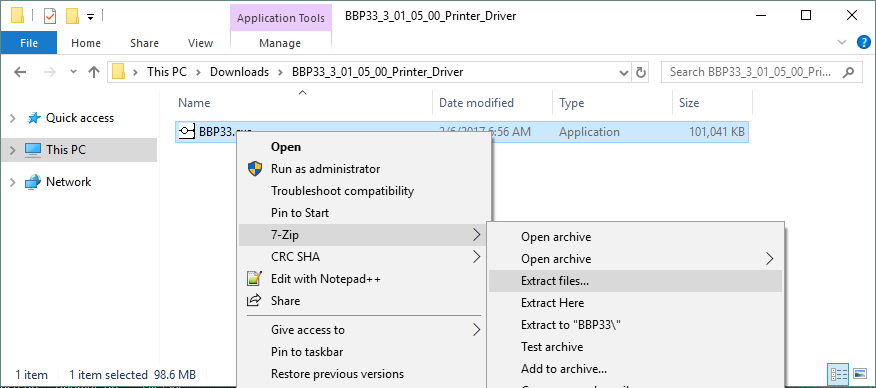Choose Extract to "BBP33\"

click(635, 325)
